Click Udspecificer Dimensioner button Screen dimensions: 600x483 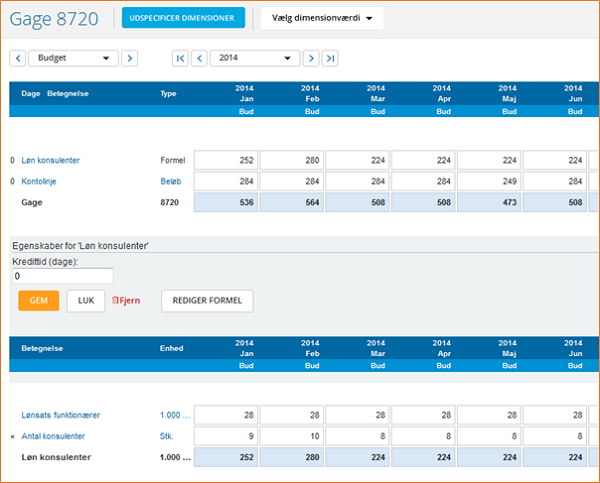(182, 18)
